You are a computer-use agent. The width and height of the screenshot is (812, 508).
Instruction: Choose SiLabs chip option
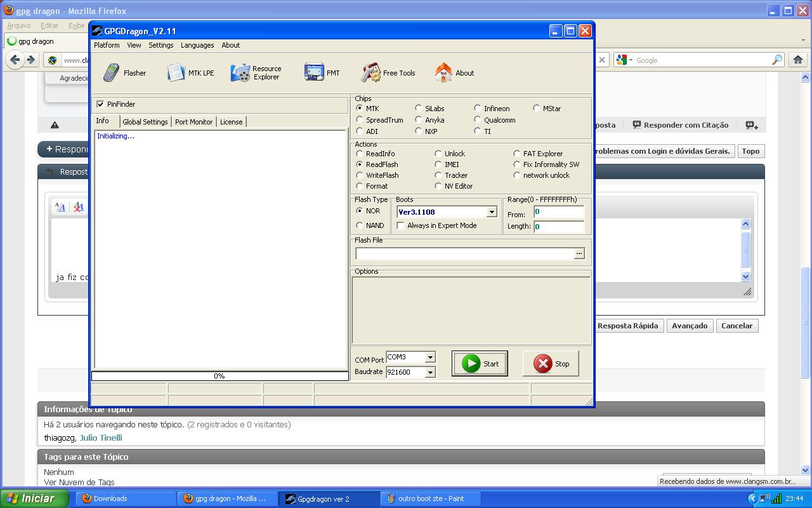coord(419,109)
